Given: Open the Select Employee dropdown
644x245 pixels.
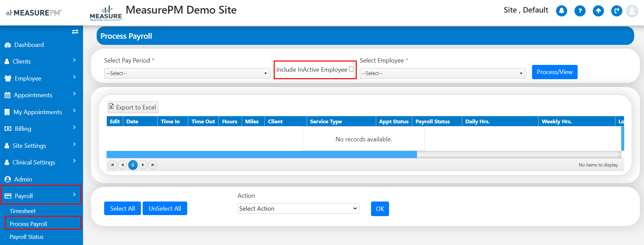Looking at the screenshot, I should pos(443,73).
